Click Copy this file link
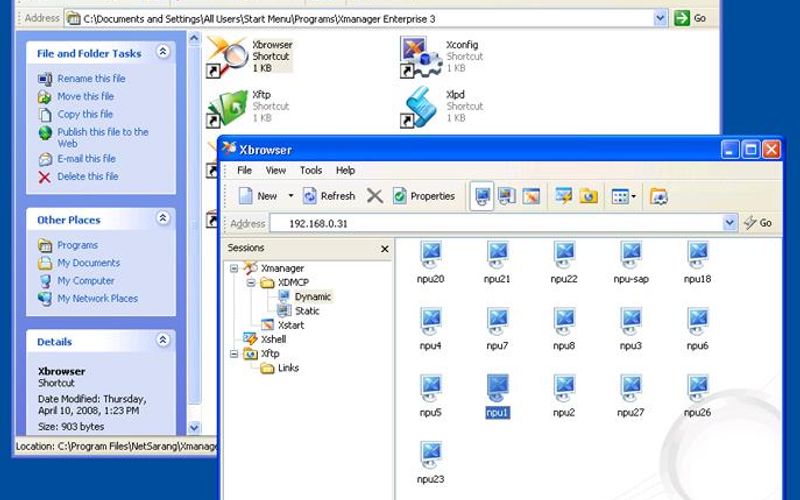800x500 pixels. tap(85, 114)
